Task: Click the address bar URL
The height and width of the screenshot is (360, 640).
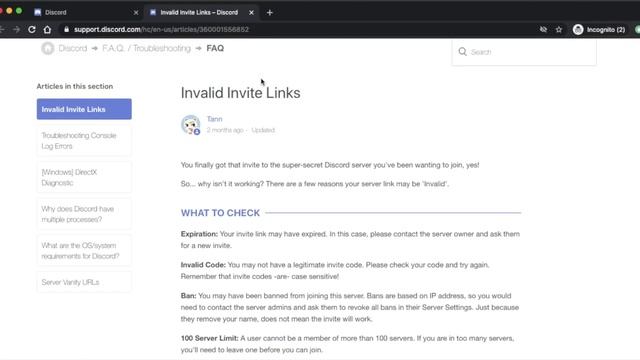Action: [161, 29]
